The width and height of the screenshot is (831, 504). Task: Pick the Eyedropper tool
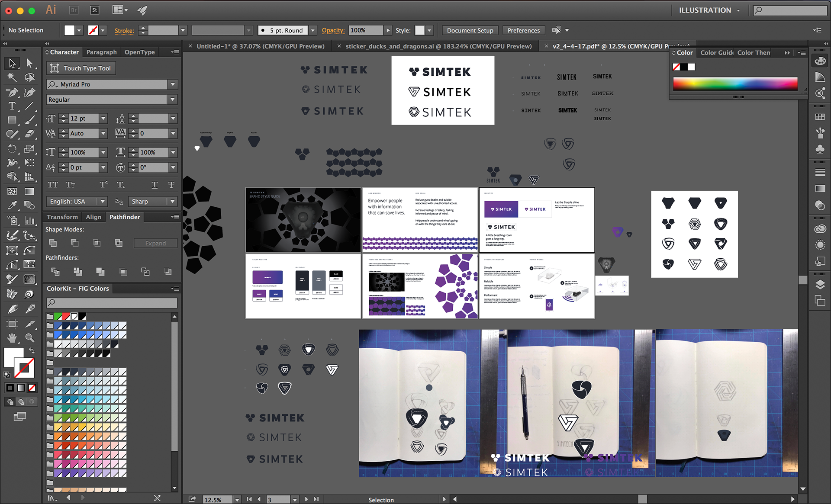[x=12, y=205]
